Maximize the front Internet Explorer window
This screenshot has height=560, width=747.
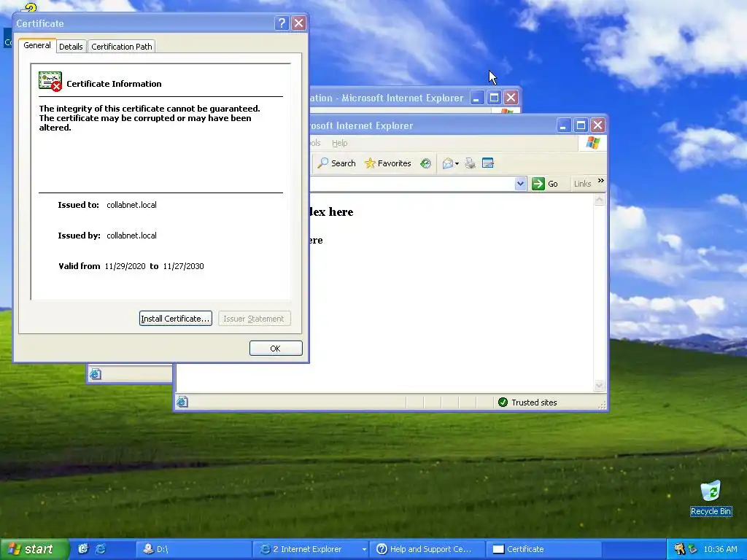pyautogui.click(x=581, y=125)
